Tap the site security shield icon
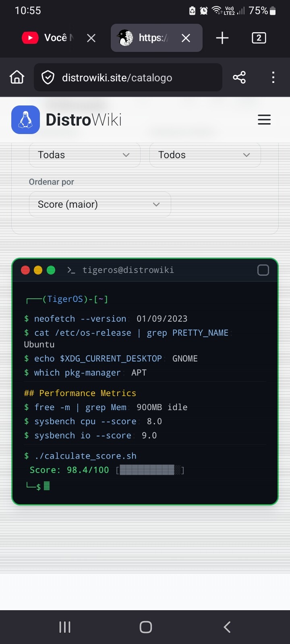 click(x=48, y=77)
